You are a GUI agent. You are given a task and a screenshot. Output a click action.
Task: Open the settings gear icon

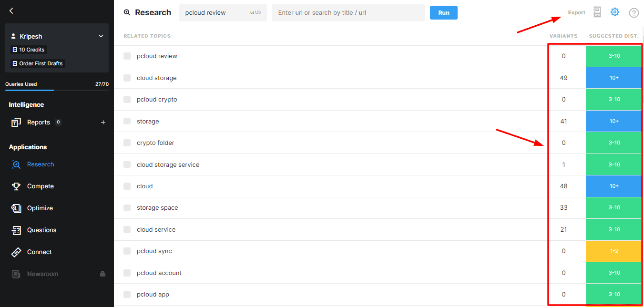(x=615, y=12)
